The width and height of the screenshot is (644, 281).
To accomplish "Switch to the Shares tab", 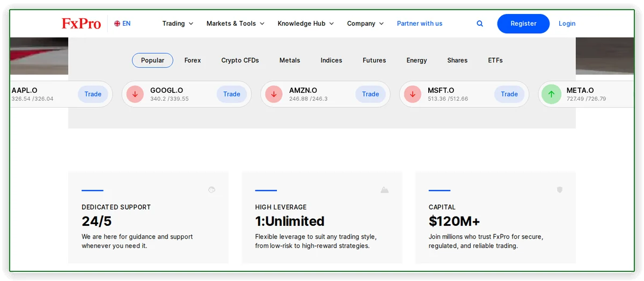I will click(x=457, y=61).
